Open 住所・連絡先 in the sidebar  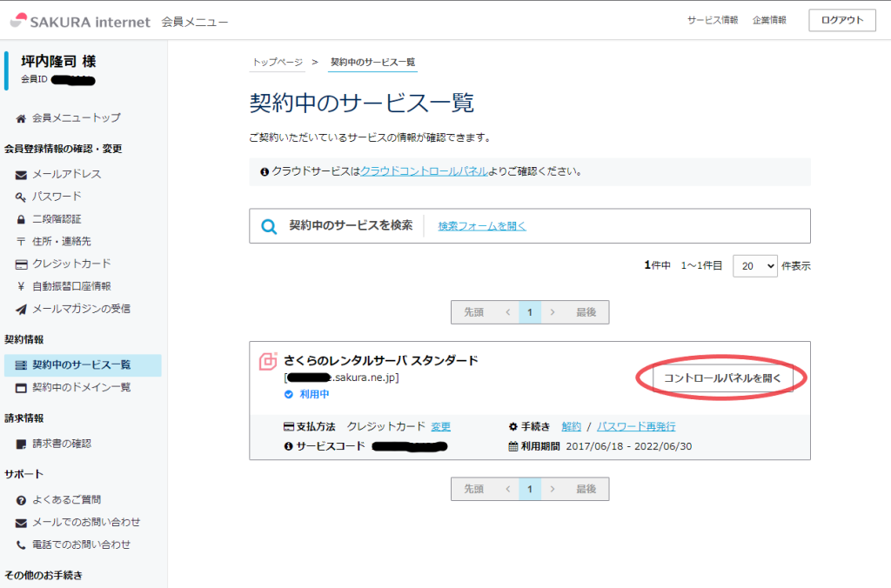[62, 242]
